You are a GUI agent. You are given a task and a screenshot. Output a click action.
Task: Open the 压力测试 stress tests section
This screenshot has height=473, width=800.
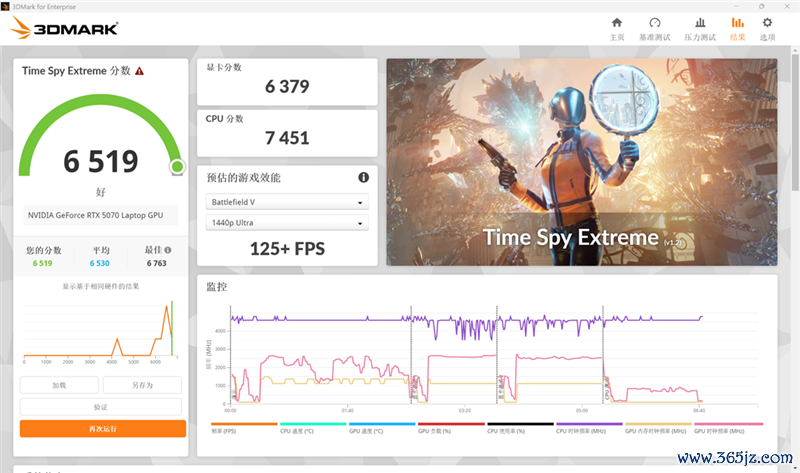(700, 29)
